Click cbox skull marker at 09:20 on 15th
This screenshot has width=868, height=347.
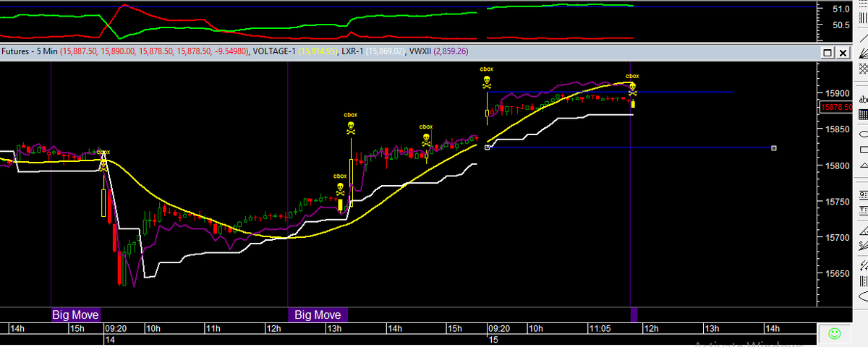[x=487, y=82]
